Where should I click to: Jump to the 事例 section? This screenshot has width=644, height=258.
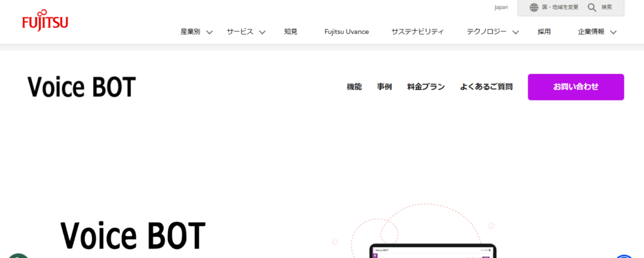[384, 87]
